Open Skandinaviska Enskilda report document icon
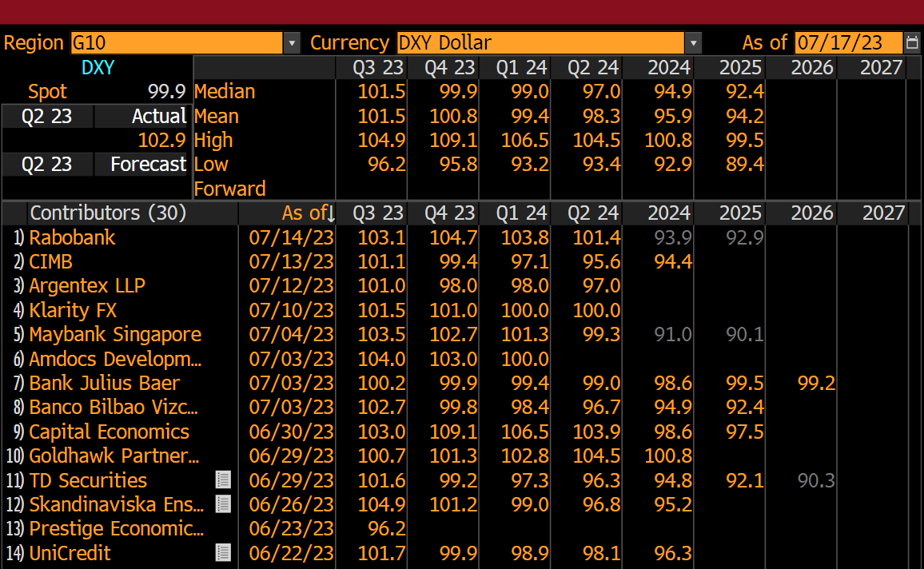The width and height of the screenshot is (924, 569). (223, 504)
